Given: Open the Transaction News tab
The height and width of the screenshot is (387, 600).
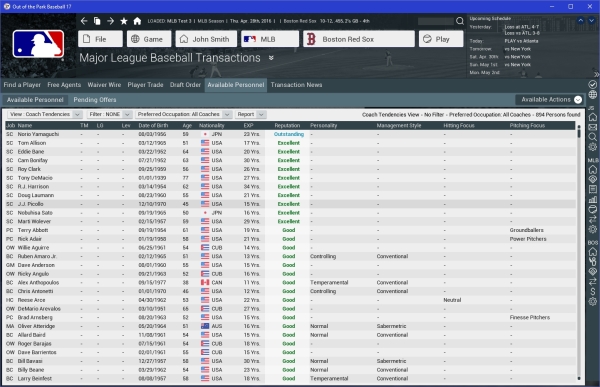Looking at the screenshot, I should 296,85.
